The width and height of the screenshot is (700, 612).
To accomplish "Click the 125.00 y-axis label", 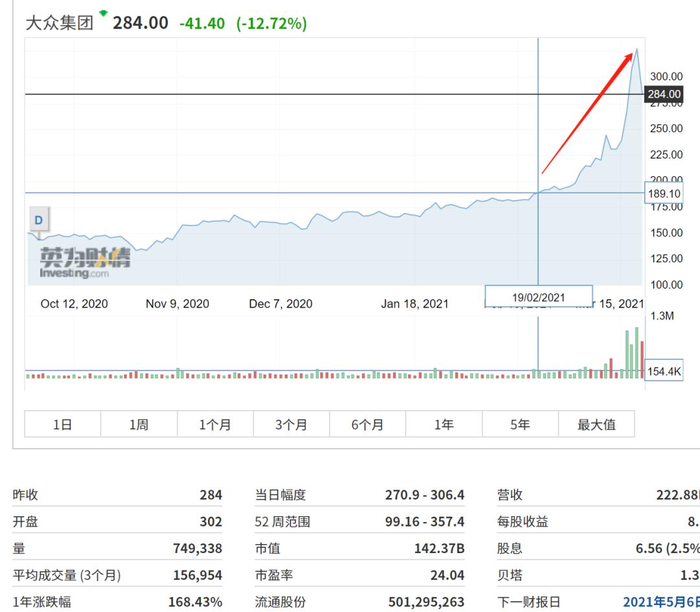I will [x=666, y=258].
